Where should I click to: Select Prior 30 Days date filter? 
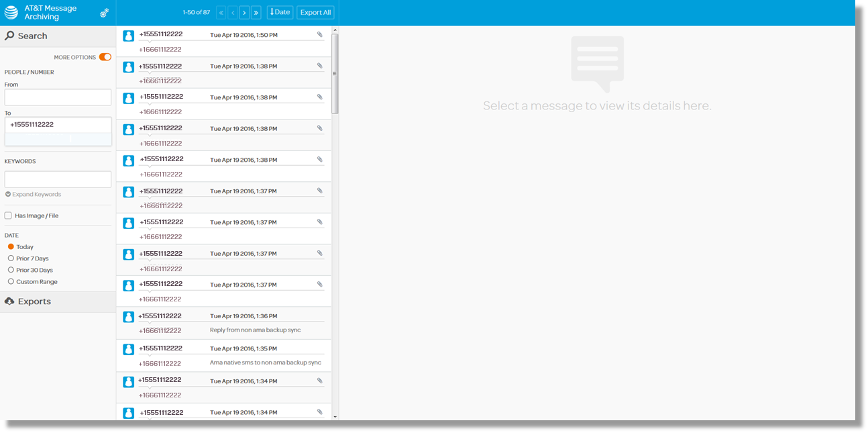point(11,270)
